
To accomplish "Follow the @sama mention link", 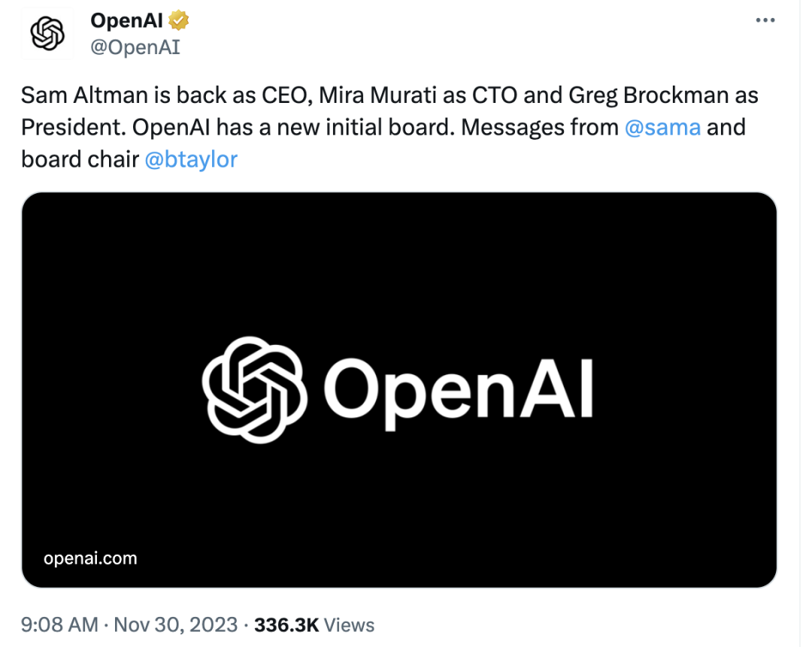I will 662,127.
